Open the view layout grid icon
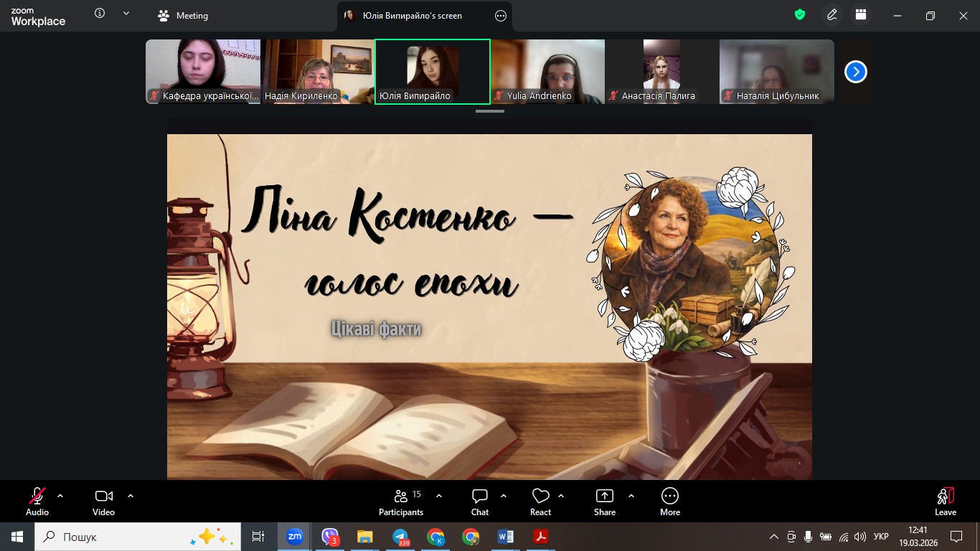 point(861,15)
